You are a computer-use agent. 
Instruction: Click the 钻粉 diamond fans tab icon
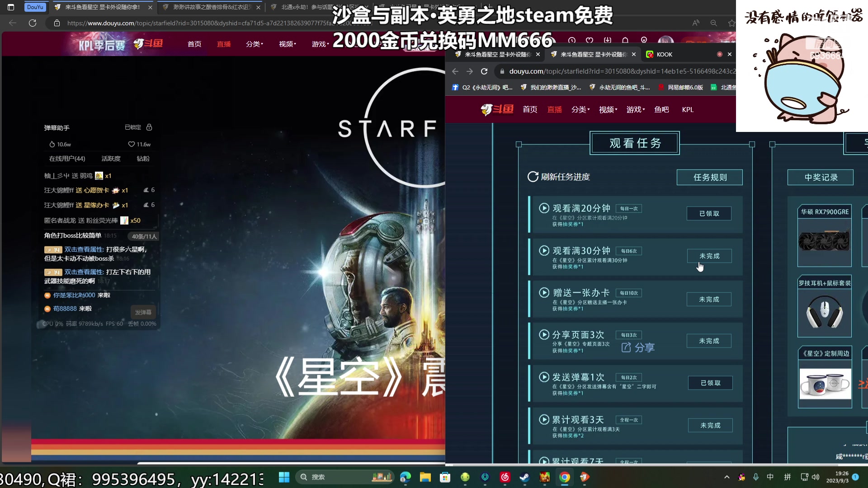[x=143, y=159]
